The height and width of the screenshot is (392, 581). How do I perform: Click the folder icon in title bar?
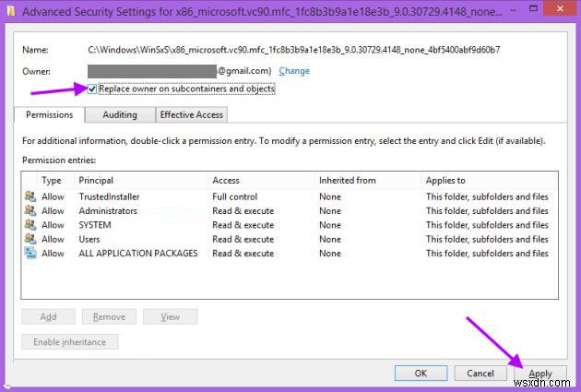pos(11,11)
